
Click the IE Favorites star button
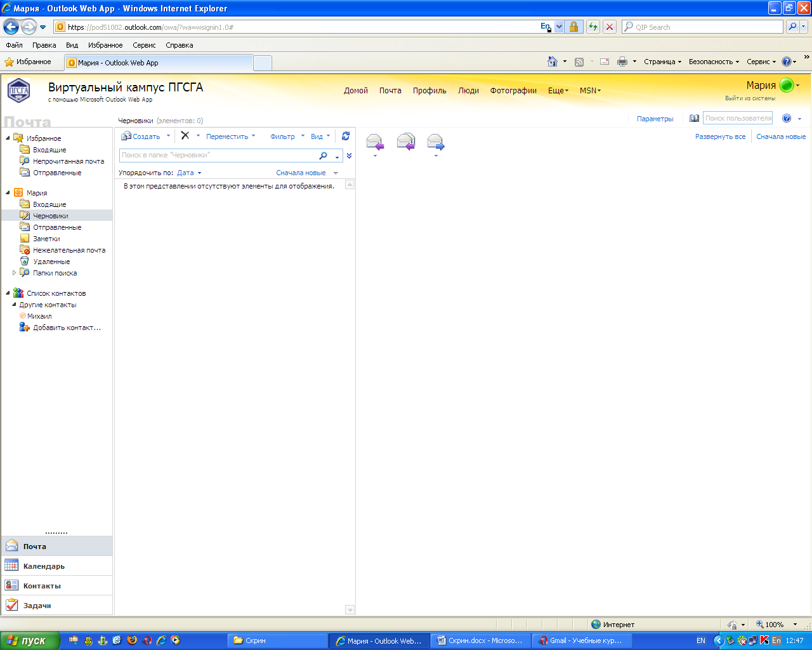pos(28,62)
